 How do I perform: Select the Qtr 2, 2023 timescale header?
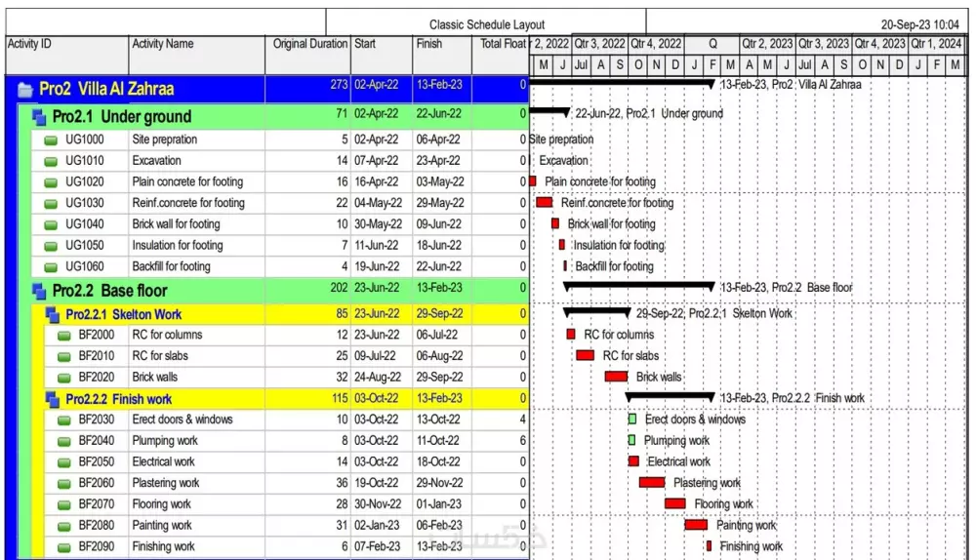point(767,44)
